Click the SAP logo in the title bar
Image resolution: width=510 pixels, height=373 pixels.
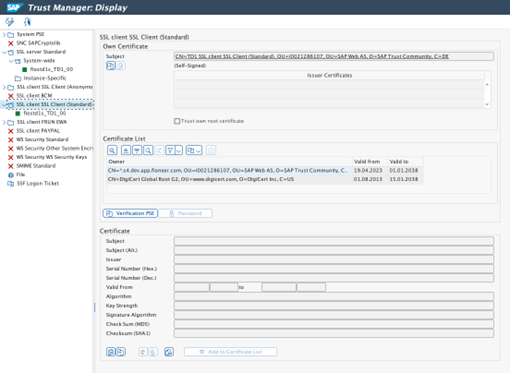(14, 7)
